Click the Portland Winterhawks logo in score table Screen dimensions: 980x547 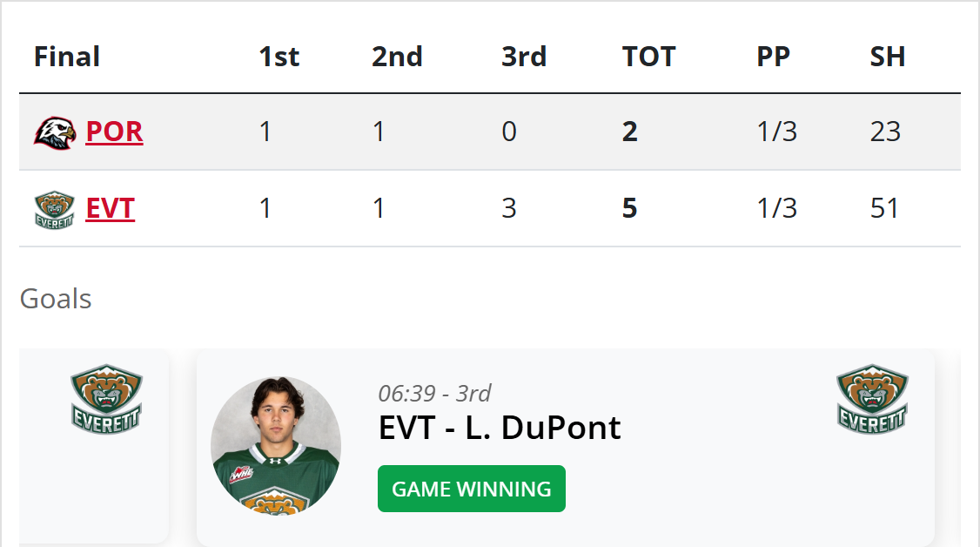54,132
